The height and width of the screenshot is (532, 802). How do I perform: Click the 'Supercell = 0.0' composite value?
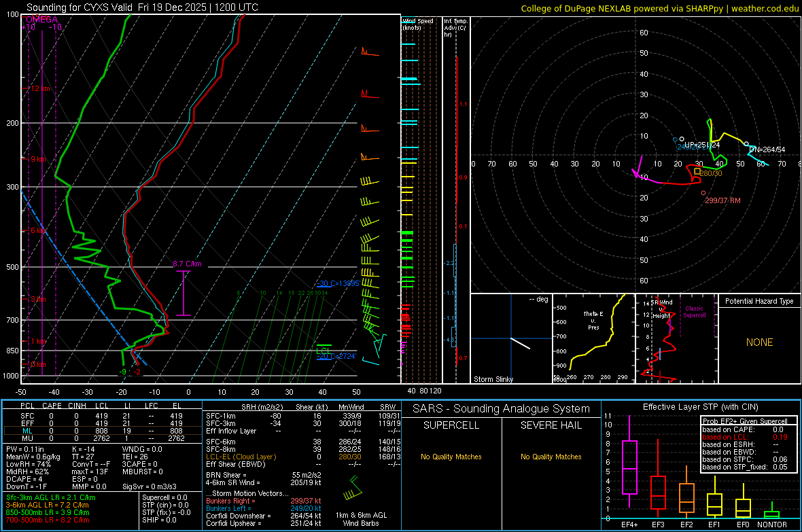[164, 497]
